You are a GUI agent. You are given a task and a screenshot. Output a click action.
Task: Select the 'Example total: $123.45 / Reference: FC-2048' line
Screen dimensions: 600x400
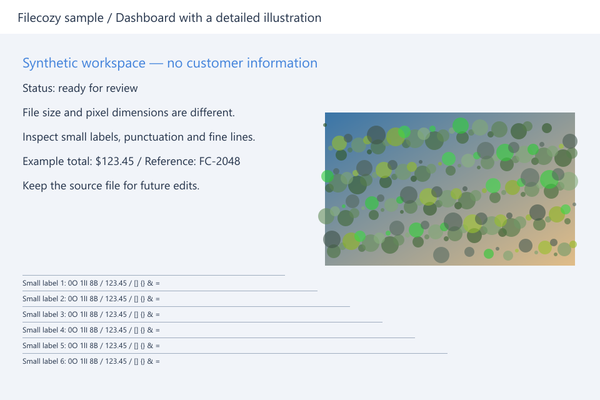(131, 161)
